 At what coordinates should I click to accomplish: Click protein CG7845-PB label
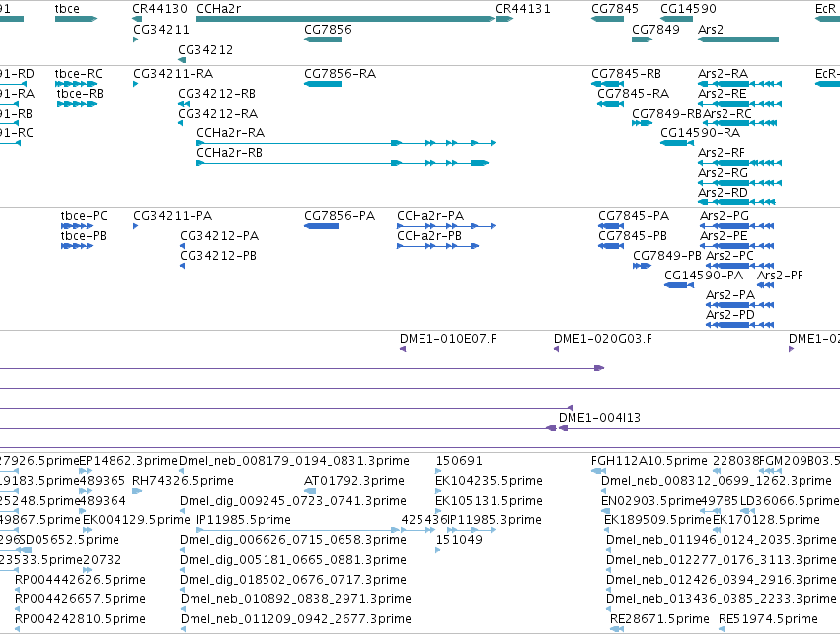point(632,236)
